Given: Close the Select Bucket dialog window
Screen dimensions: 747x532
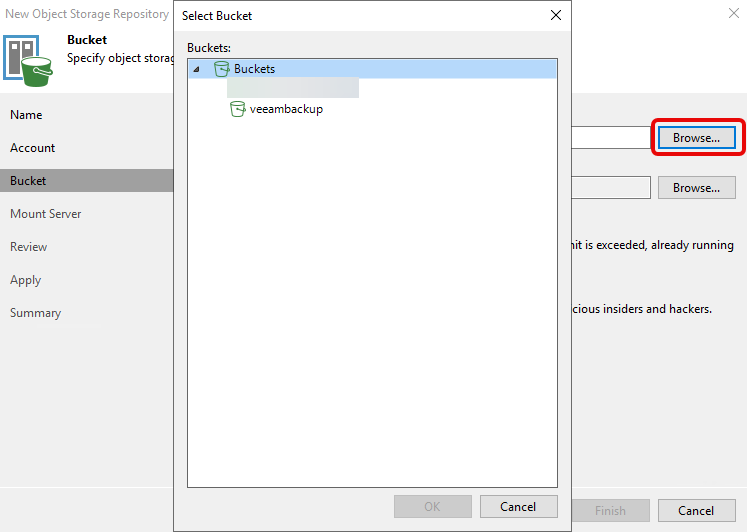Looking at the screenshot, I should tap(556, 15).
